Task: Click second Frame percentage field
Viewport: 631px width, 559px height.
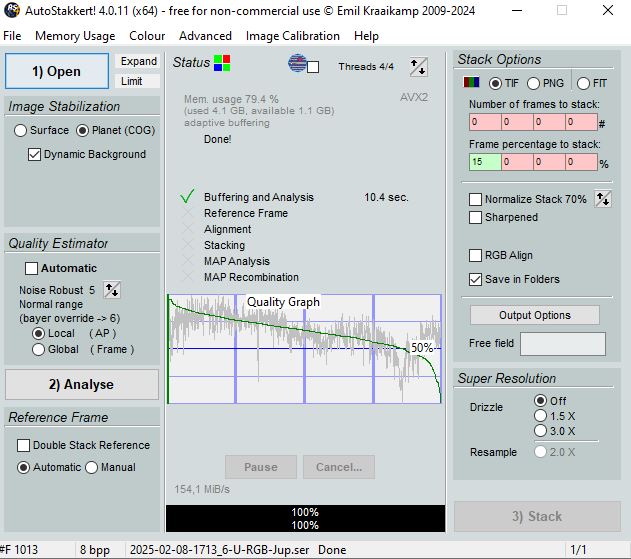Action: [x=518, y=162]
